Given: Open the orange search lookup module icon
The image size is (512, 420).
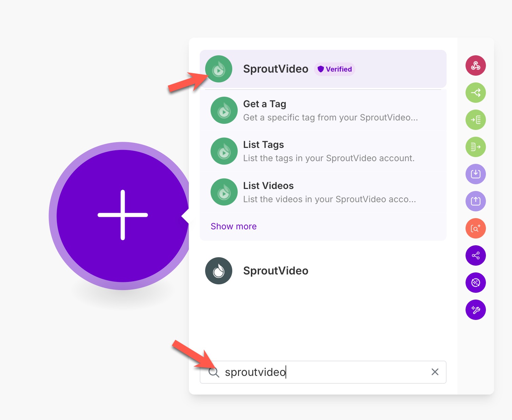Looking at the screenshot, I should (x=475, y=228).
